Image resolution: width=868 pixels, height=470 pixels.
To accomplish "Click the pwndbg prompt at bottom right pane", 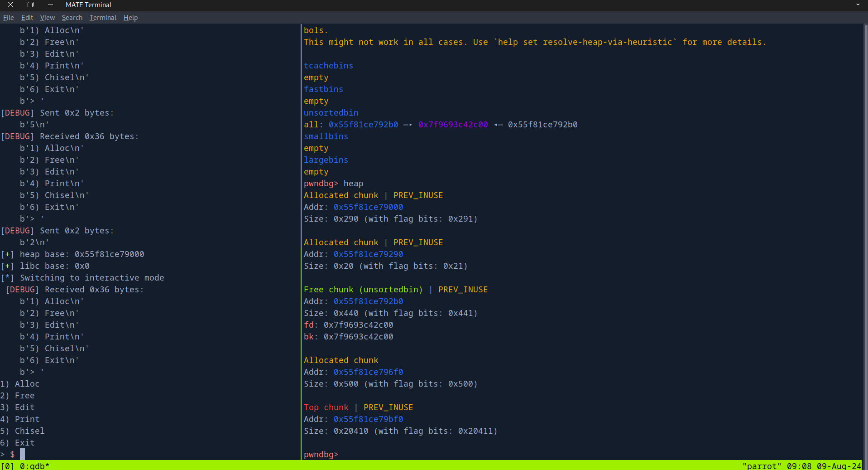I will coord(321,455).
